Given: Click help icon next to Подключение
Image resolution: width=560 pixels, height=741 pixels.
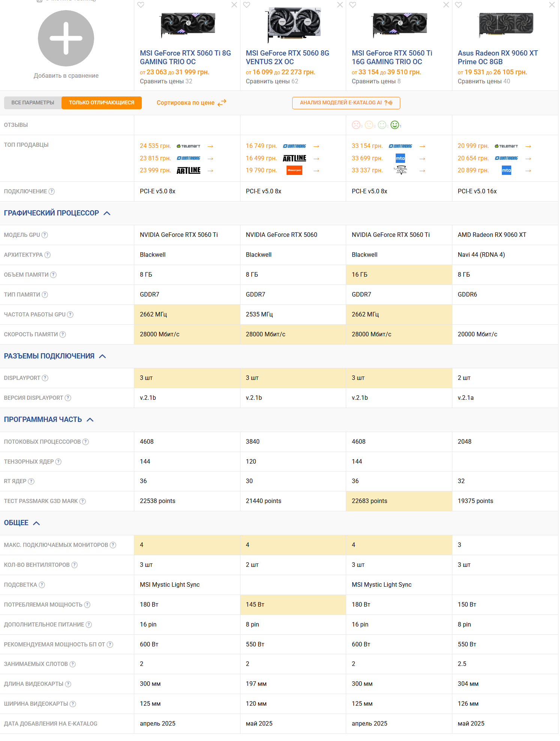Looking at the screenshot, I should pos(52,191).
